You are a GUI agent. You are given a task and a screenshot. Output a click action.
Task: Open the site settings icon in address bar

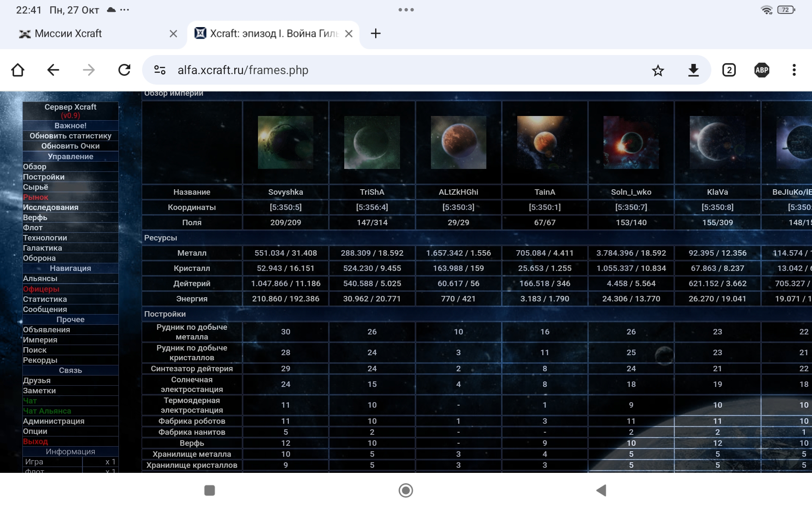[160, 70]
